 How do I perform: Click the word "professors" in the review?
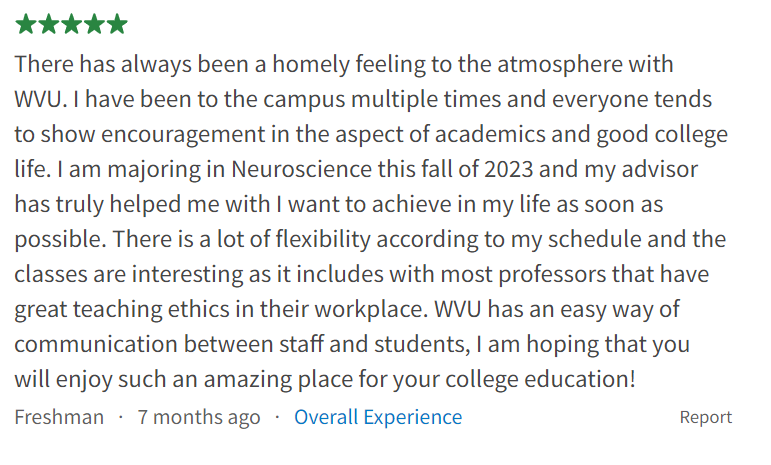[525, 275]
